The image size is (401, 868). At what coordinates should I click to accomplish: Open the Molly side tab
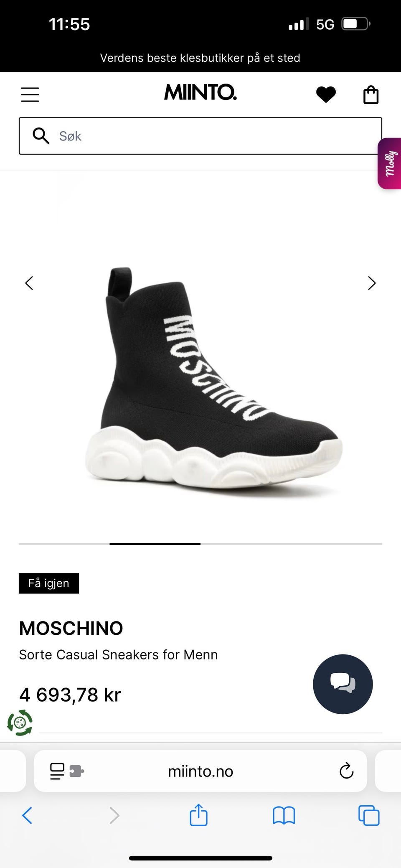pos(389,163)
